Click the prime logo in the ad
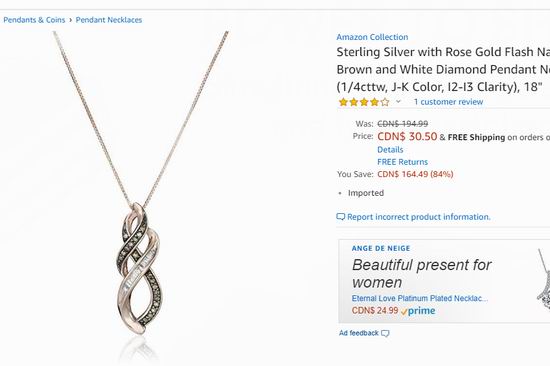Image resolution: width=550 pixels, height=366 pixels. pos(418,311)
